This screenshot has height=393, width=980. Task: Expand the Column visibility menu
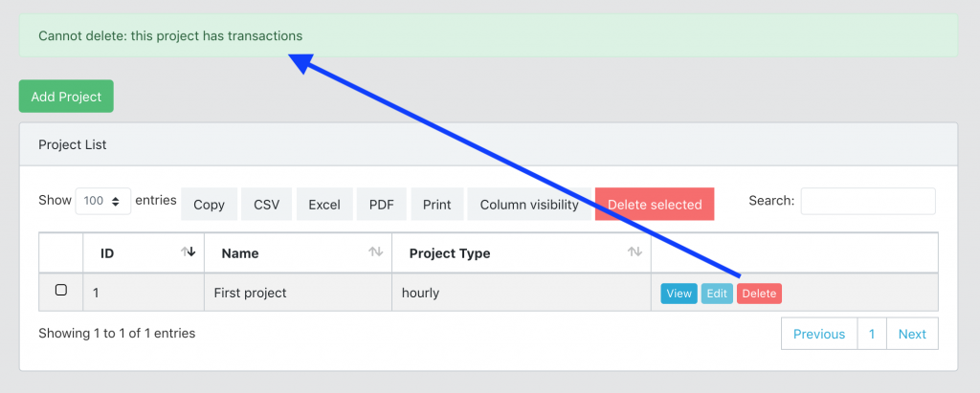529,205
